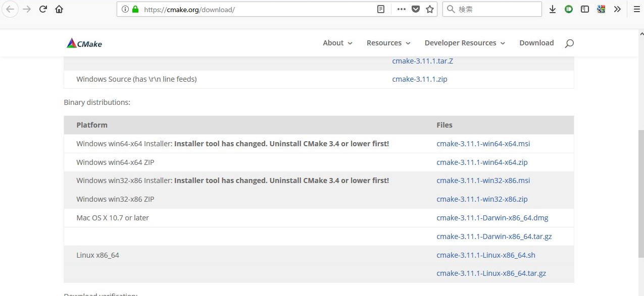Open the Firefox hamburger menu
Image resolution: width=644 pixels, height=296 pixels.
coord(636,9)
